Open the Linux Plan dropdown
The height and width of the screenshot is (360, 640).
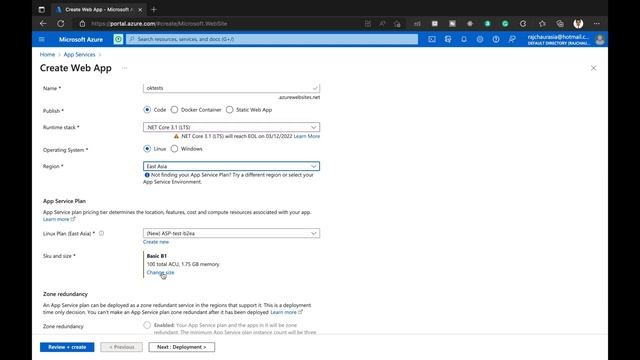tap(231, 233)
